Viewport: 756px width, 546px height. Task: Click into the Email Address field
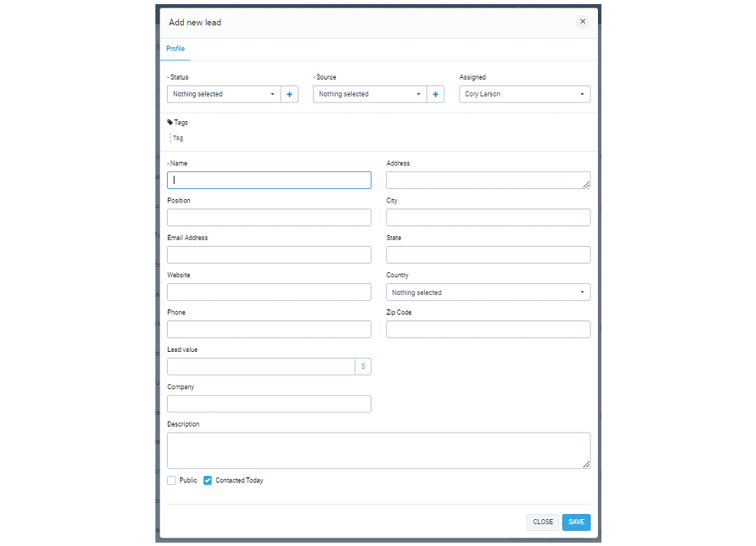pyautogui.click(x=269, y=255)
